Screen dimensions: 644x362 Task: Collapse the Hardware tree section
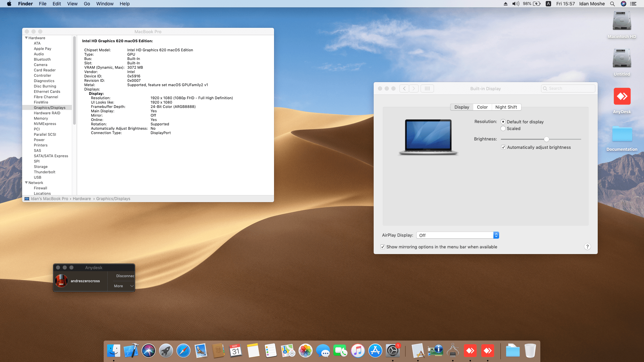coord(26,38)
